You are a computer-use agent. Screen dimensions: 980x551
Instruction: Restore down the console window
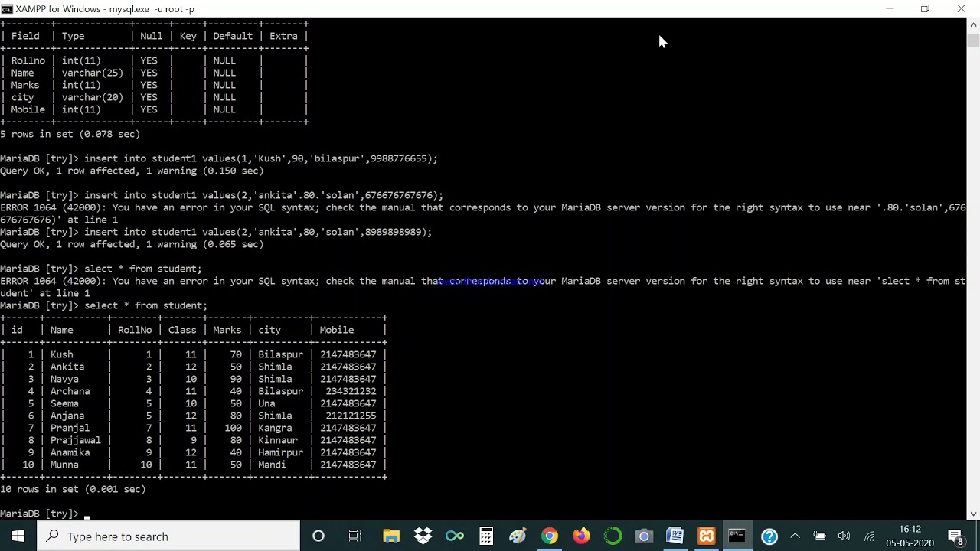point(925,8)
